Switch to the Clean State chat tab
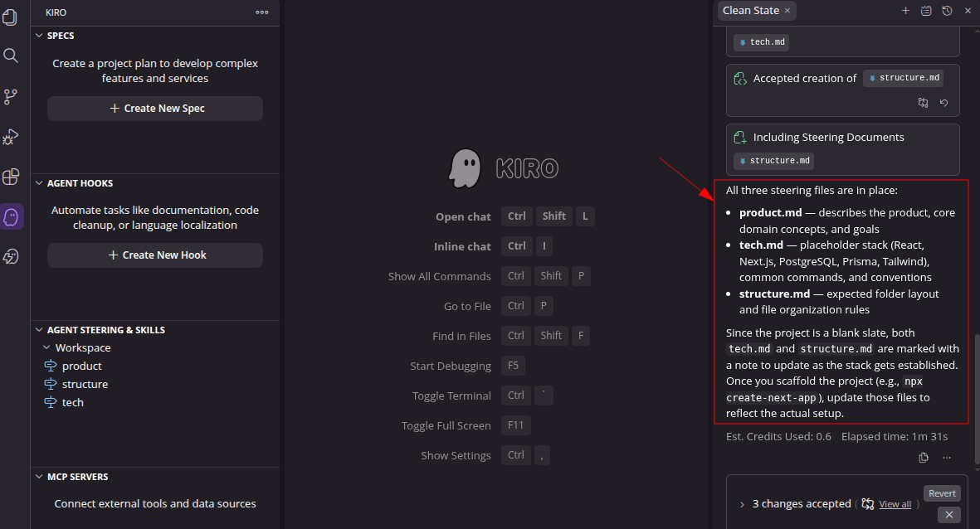The image size is (980, 529). click(x=751, y=11)
